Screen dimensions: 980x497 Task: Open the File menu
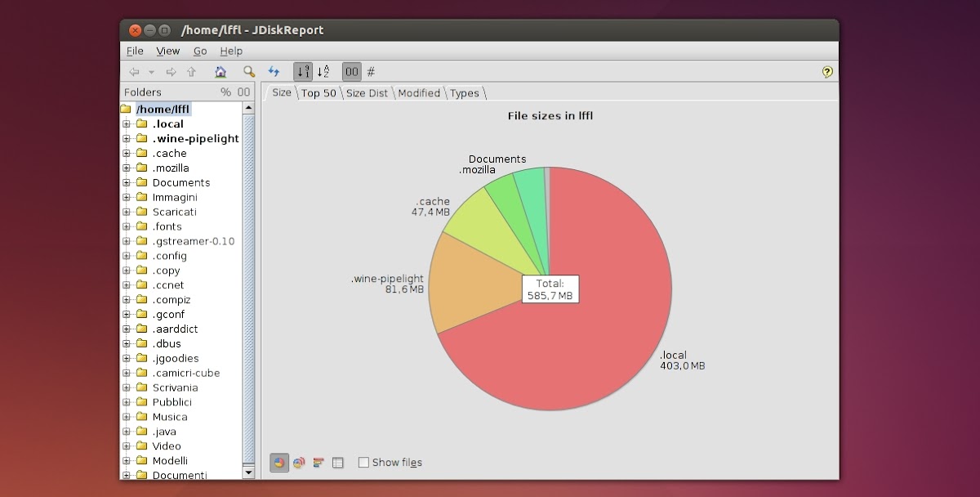pos(135,51)
